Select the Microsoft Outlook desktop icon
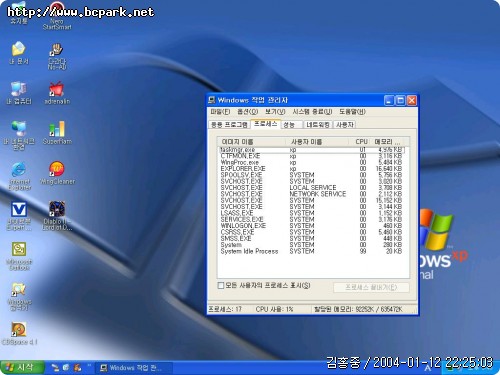Screen dimensions: 500x375 click(19, 256)
